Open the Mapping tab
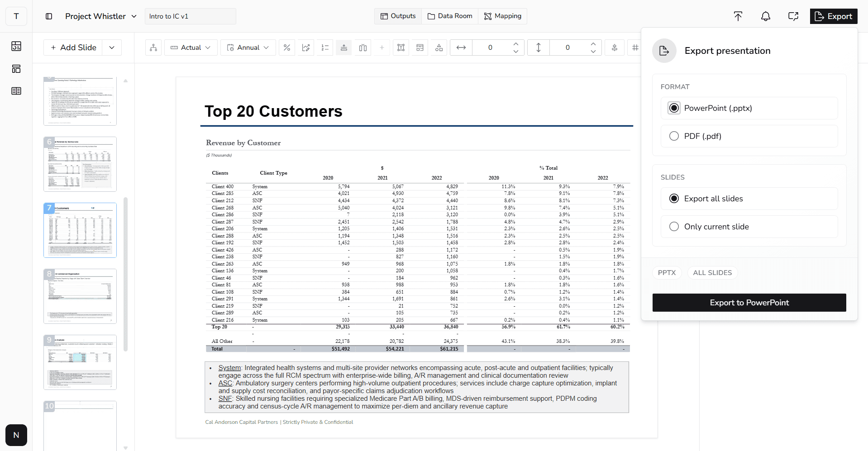This screenshot has width=868, height=451. pos(502,16)
